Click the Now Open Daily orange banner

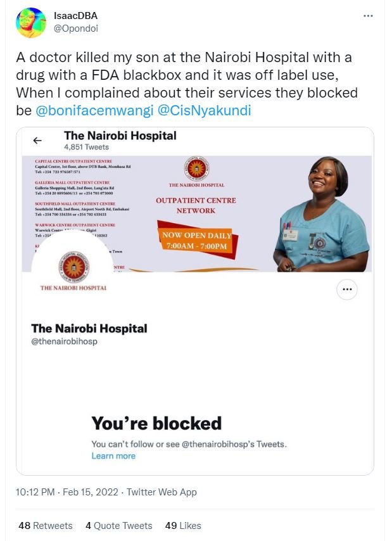tap(197, 240)
